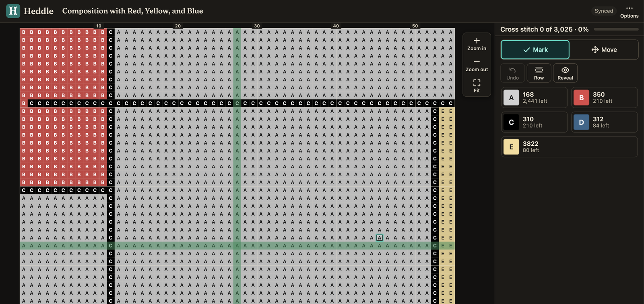Click column ruler marker 10
This screenshot has height=304, width=644.
[x=99, y=26]
